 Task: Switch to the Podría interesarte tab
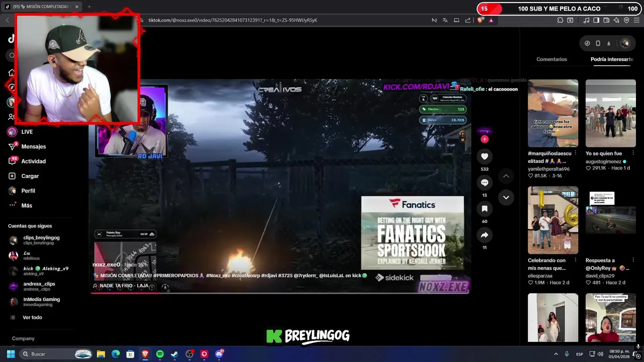coord(612,59)
